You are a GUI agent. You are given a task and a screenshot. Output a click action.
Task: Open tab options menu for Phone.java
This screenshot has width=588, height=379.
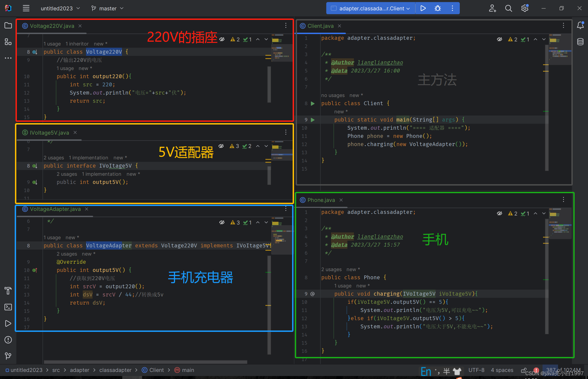[x=563, y=200]
